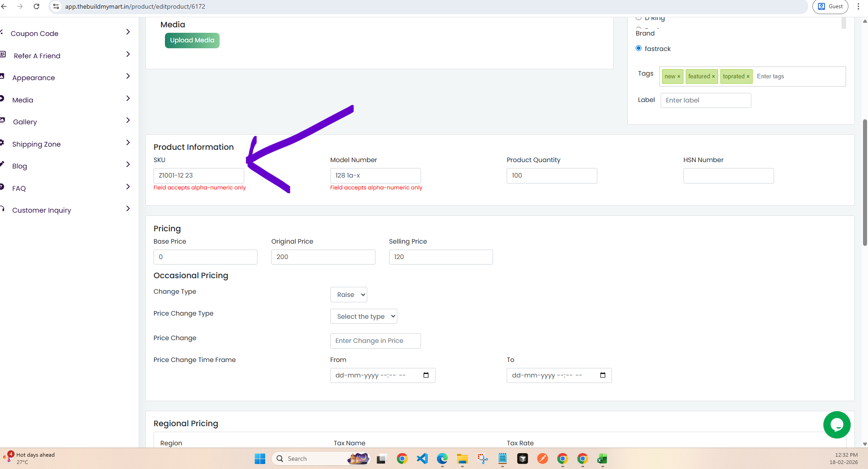Open Blog sidebar item
Image resolution: width=868 pixels, height=469 pixels.
(20, 166)
